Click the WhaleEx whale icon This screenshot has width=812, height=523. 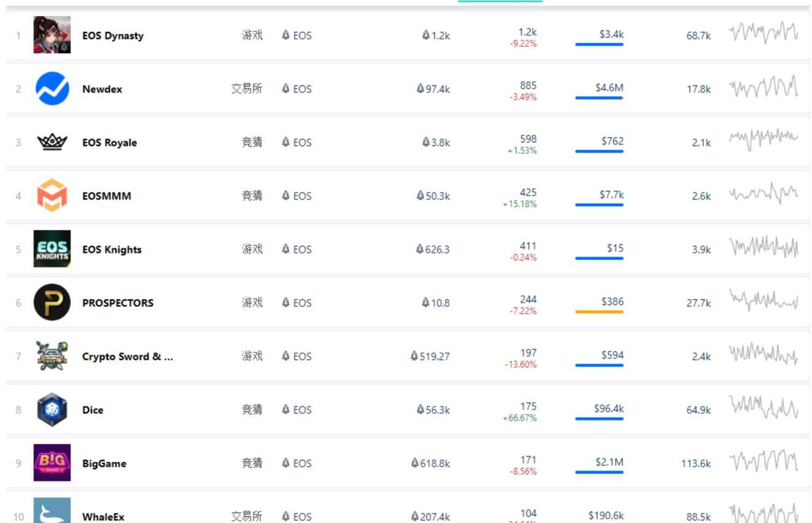[x=52, y=511]
